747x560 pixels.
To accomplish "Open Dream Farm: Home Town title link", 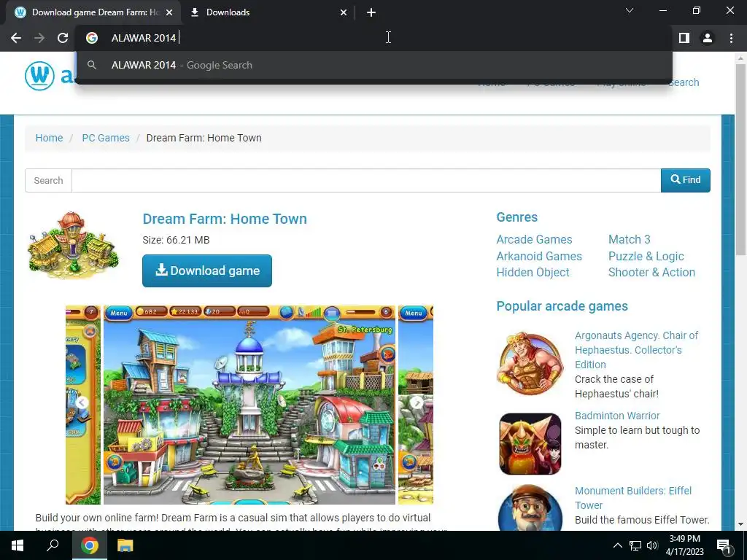I will click(x=225, y=219).
